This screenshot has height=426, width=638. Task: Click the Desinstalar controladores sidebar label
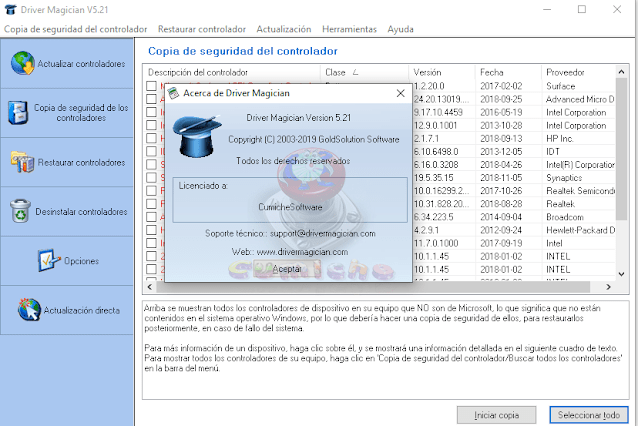pyautogui.click(x=81, y=212)
